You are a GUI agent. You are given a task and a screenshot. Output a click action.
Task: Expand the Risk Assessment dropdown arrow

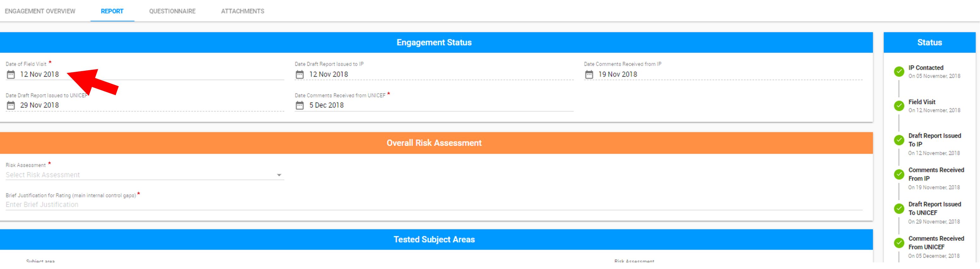[x=279, y=175]
